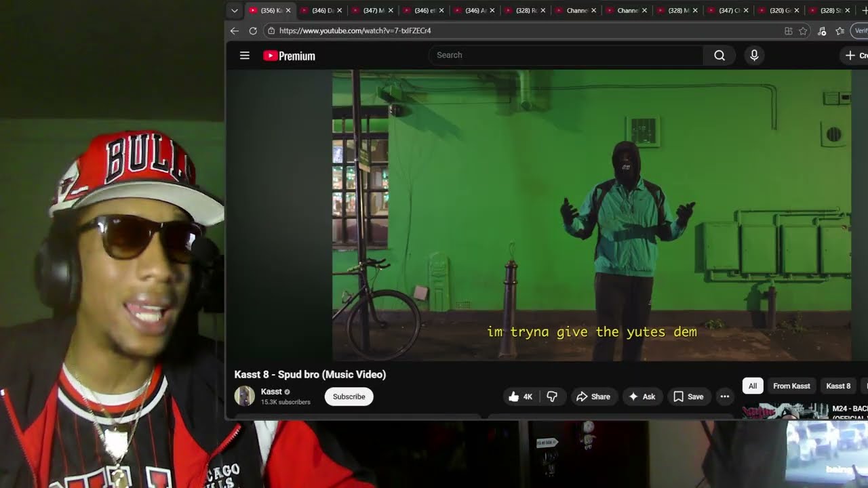The height and width of the screenshot is (488, 868).
Task: Open split screen from address bar
Action: click(788, 30)
